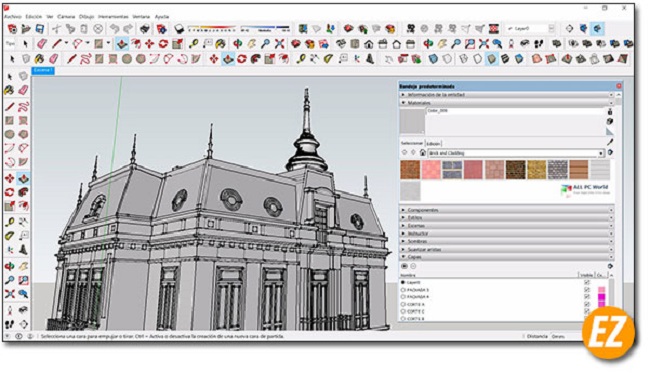Click the Escena 1 scene tab

pos(43,70)
